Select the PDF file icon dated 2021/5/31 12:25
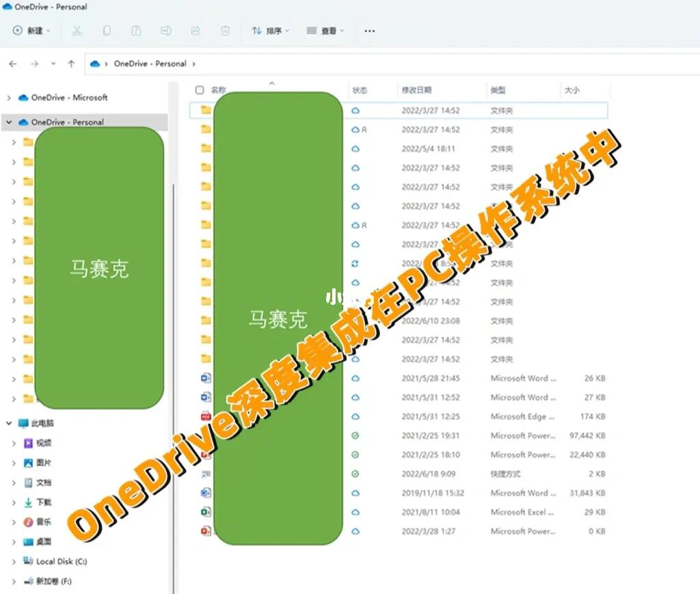The height and width of the screenshot is (594, 700). click(x=206, y=416)
